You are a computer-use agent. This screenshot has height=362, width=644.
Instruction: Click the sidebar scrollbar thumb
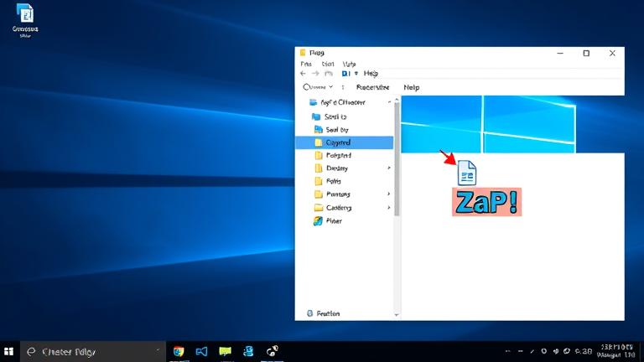pyautogui.click(x=397, y=159)
